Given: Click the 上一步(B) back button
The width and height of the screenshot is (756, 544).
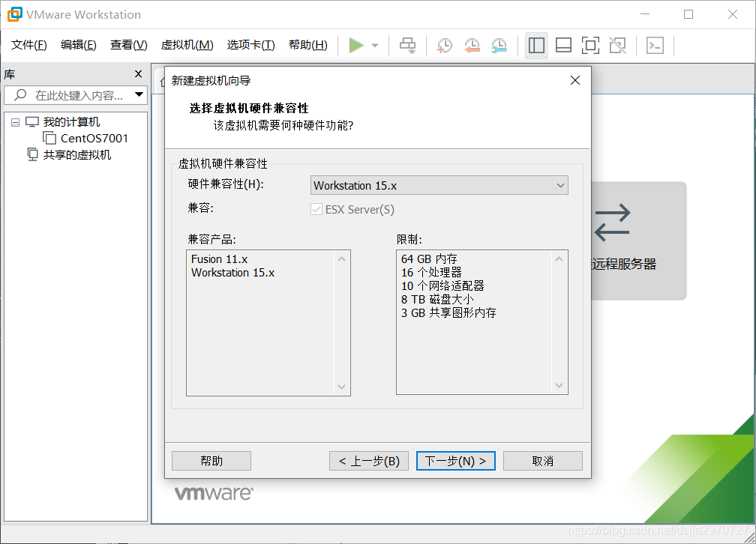Looking at the screenshot, I should pyautogui.click(x=369, y=461).
